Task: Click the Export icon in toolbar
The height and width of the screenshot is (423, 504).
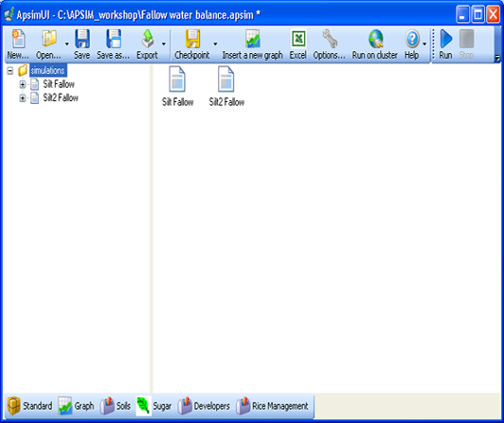Action: pos(148,39)
